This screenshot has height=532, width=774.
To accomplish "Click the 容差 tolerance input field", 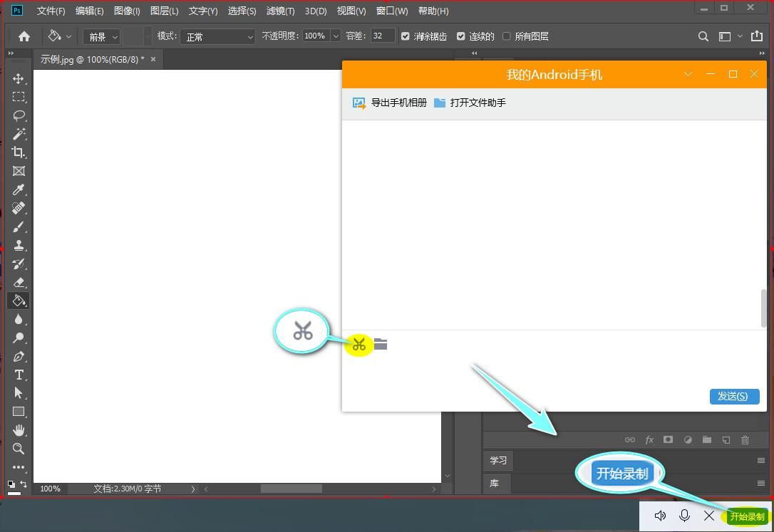I will click(x=383, y=36).
